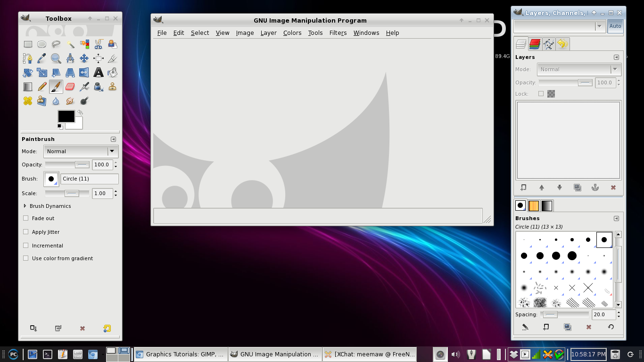Choose the Alignment tool
Viewport: 644px width, 362px height.
coord(99,58)
